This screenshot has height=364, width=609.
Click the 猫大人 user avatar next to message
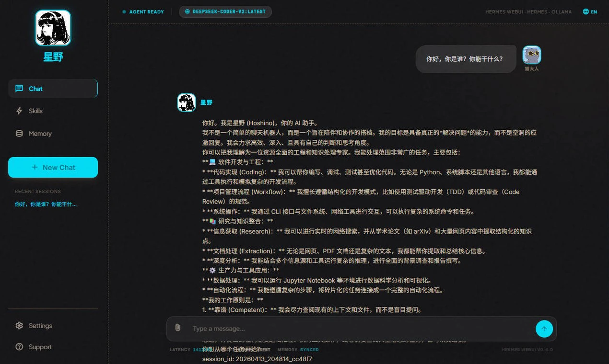coord(531,54)
